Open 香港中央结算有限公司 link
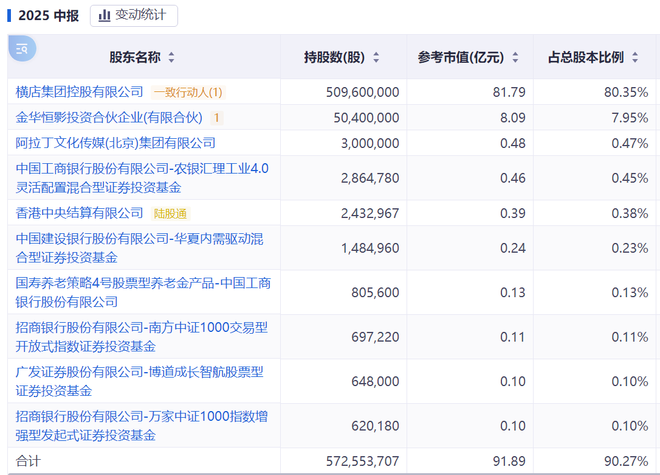The width and height of the screenshot is (660, 475). 80,213
